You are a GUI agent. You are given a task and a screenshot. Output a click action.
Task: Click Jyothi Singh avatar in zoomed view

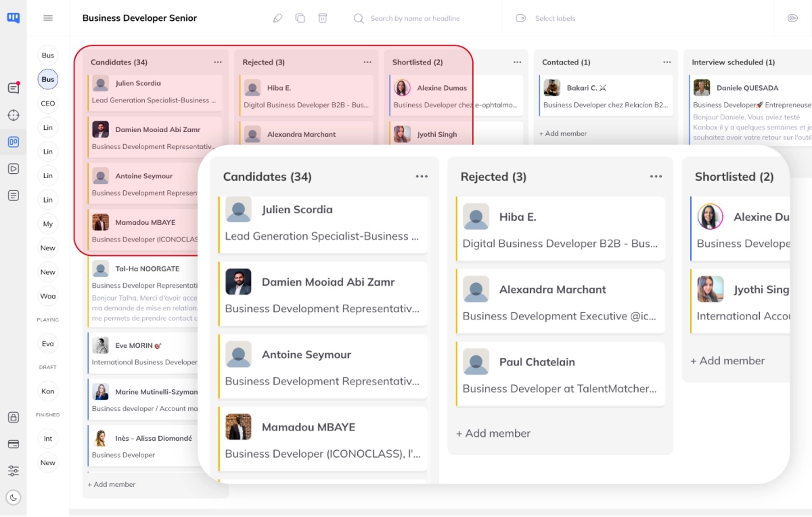tap(710, 289)
